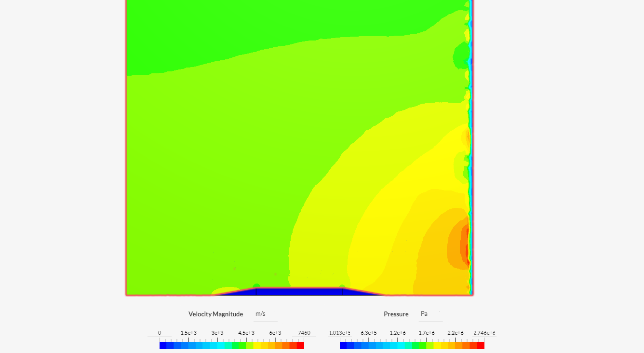Click the 1.5e+3 velocity tick label
The image size is (644, 353).
[x=188, y=333]
